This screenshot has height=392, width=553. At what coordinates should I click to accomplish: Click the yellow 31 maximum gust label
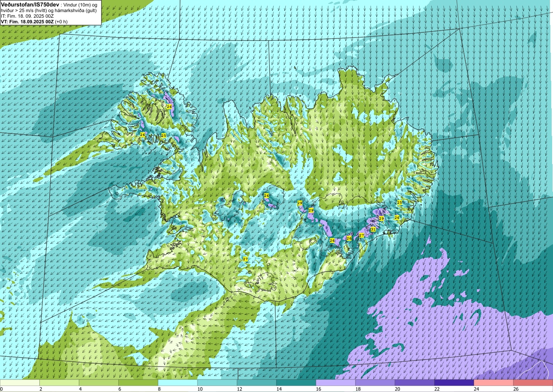[x=373, y=229]
